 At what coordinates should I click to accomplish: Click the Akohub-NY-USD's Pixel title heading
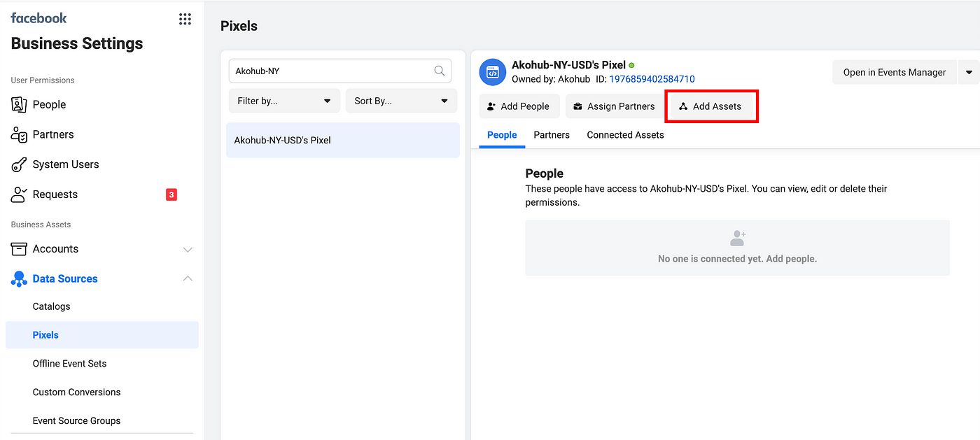click(x=568, y=65)
